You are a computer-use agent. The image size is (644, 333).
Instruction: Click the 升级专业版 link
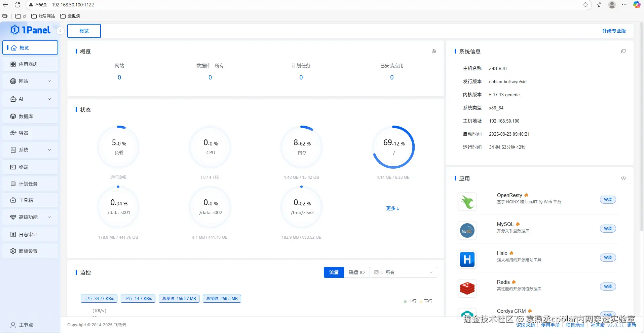coord(614,31)
